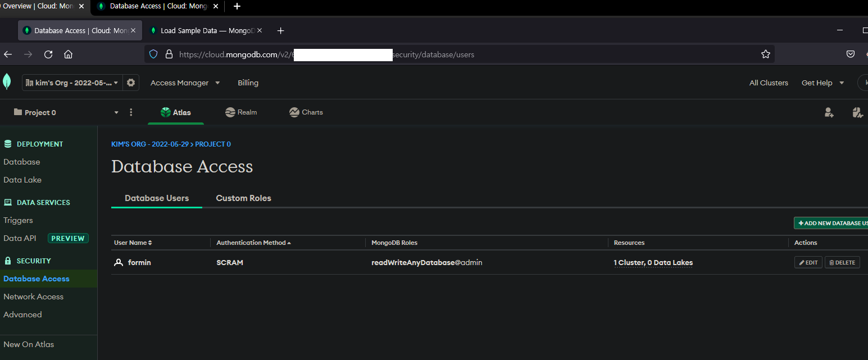Select the Database Users tab
The height and width of the screenshot is (360, 868).
(x=157, y=198)
